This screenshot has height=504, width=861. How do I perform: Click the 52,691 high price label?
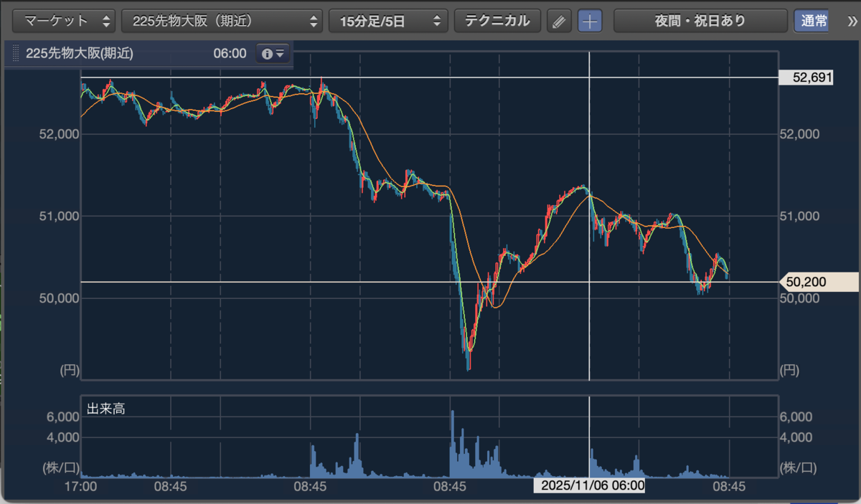pos(806,77)
